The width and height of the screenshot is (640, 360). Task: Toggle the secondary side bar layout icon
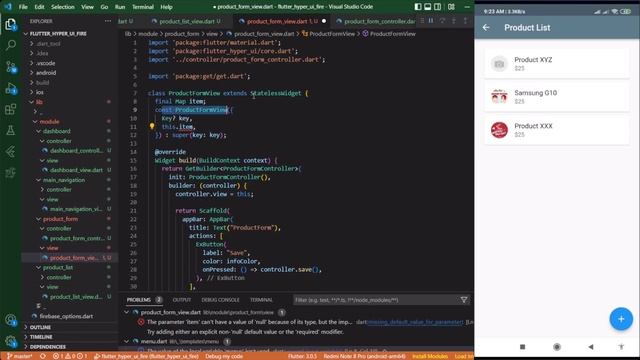point(438,7)
